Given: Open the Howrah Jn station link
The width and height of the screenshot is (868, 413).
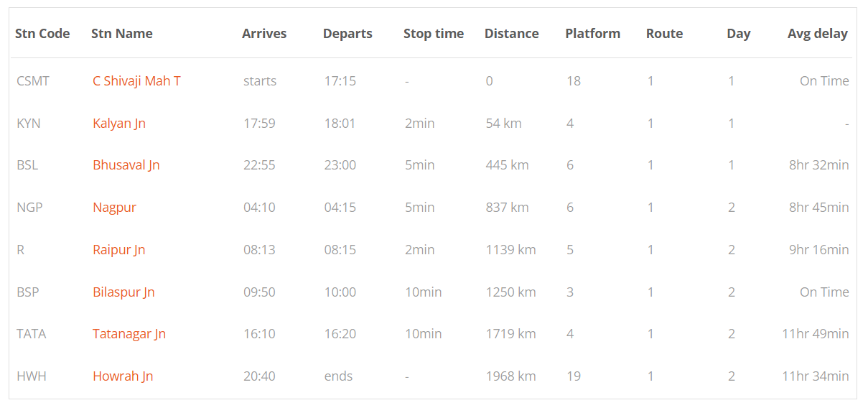Looking at the screenshot, I should click(x=123, y=376).
